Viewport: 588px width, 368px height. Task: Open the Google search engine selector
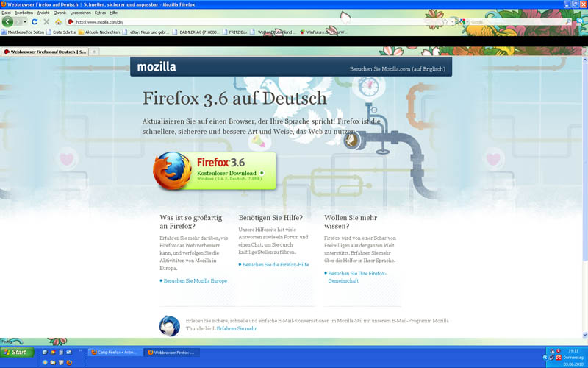[464, 22]
